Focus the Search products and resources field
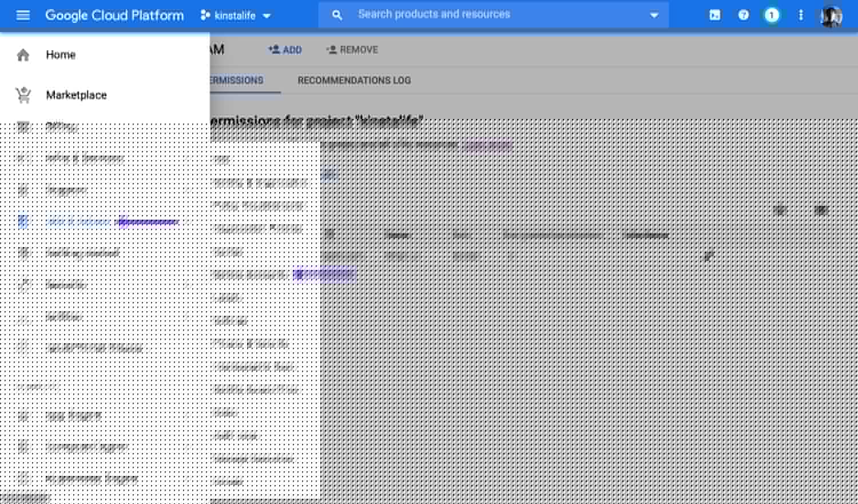Viewport: 858px width, 504px height. pyautogui.click(x=493, y=15)
